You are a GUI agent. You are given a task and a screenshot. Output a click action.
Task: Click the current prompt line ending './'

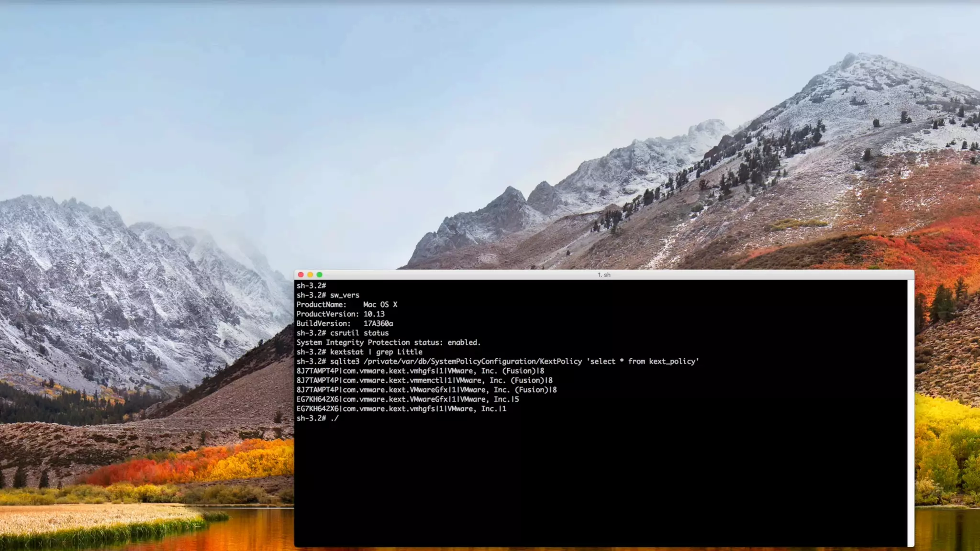(x=318, y=418)
